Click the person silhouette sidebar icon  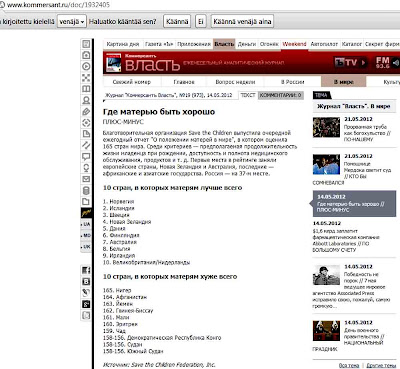tap(86, 100)
